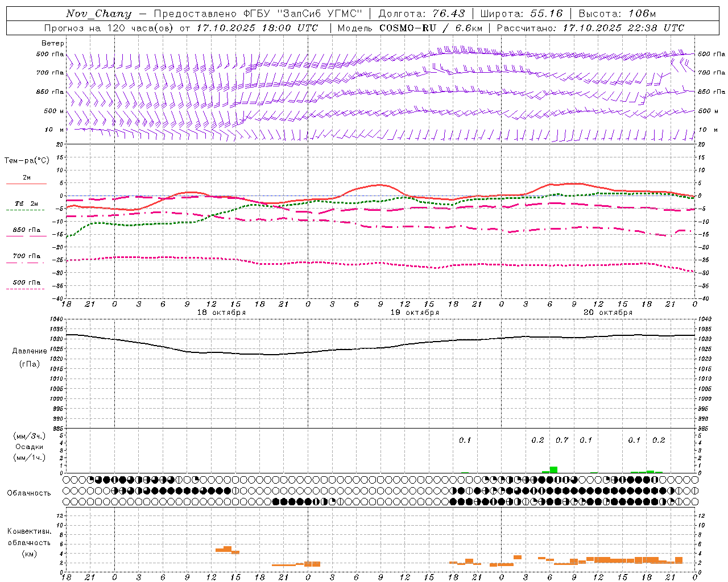
Task: Select the (мм/1ч.) precipitation unit label
Action: [30, 458]
